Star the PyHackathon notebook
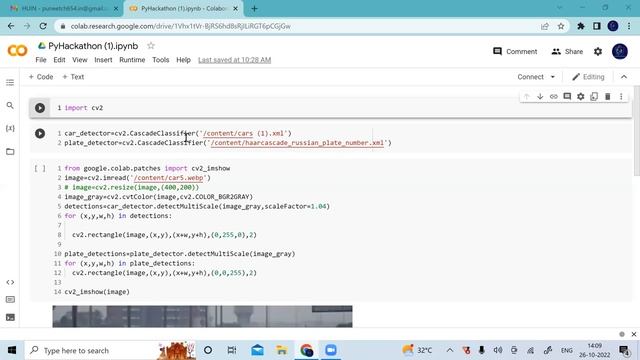 151,46
